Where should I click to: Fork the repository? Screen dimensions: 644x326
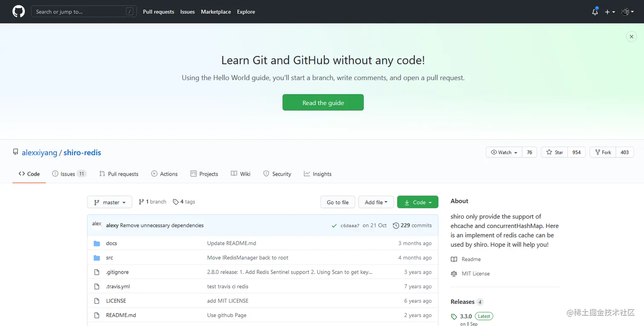603,152
